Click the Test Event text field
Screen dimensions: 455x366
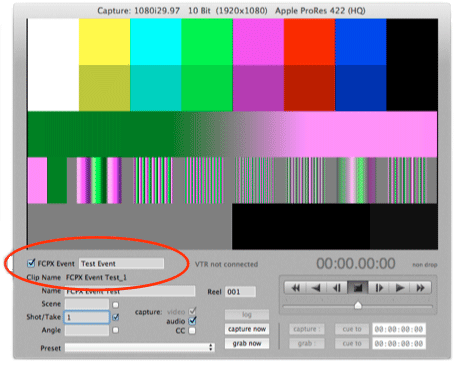(x=121, y=263)
